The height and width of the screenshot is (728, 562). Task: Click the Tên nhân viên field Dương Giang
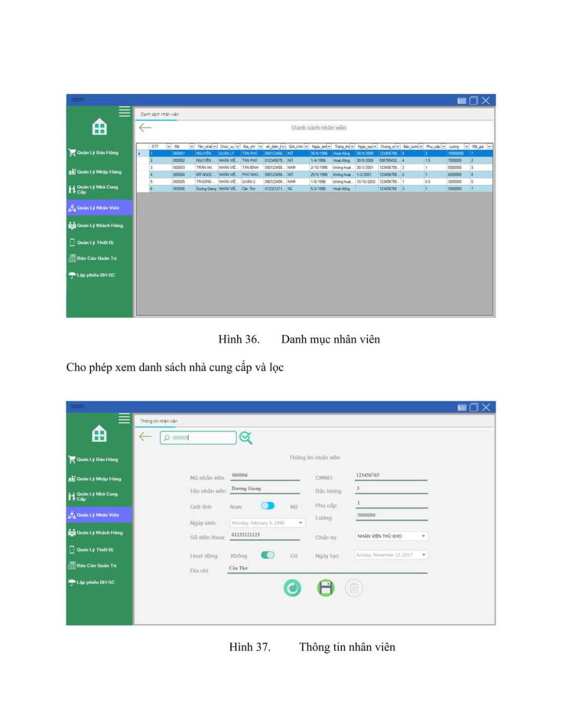(265, 489)
